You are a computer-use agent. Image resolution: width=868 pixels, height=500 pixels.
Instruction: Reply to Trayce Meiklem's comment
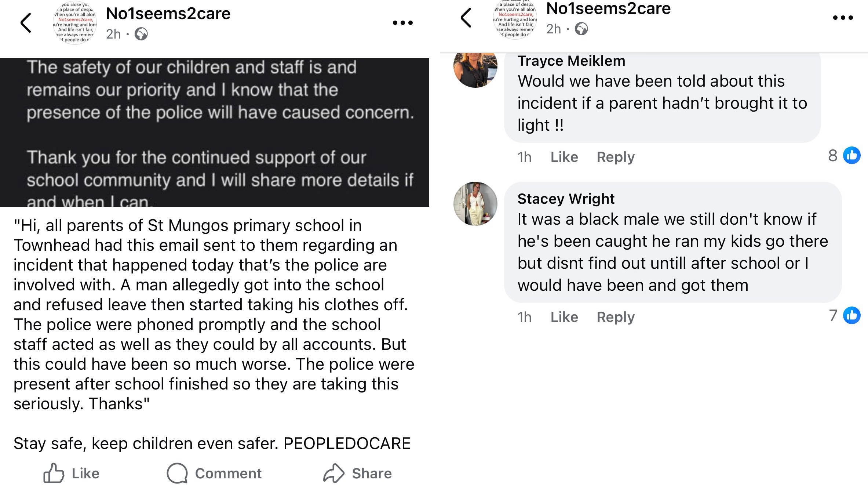[x=616, y=157]
